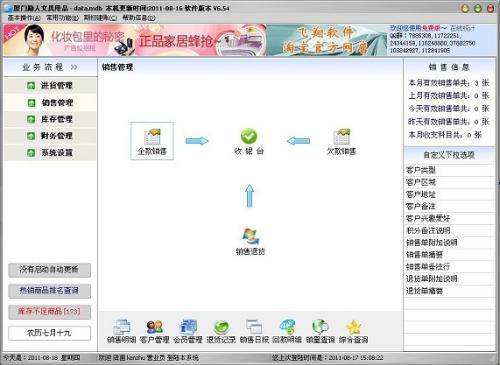Viewport: 500px width, 365px height.
Task: Select 退货单附加说明 in the list
Action: click(449, 279)
